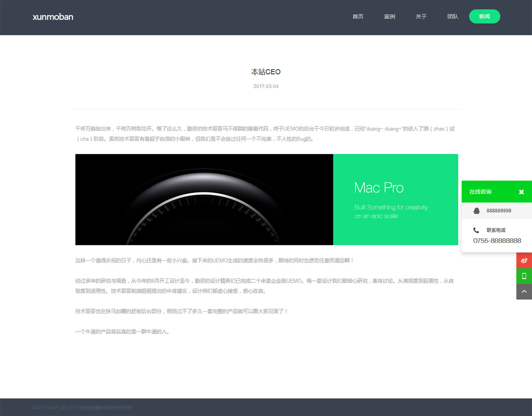
Task: Select 关于 in the top menu
Action: pos(421,16)
